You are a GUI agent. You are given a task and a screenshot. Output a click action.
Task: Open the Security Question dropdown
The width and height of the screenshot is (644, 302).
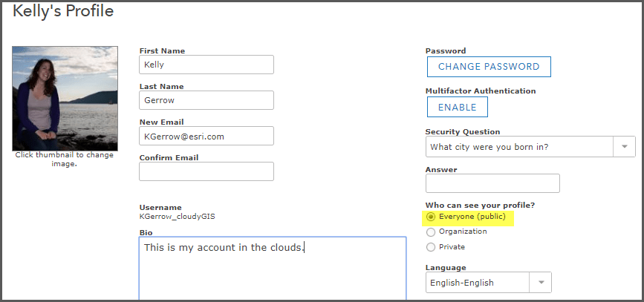click(x=520, y=147)
